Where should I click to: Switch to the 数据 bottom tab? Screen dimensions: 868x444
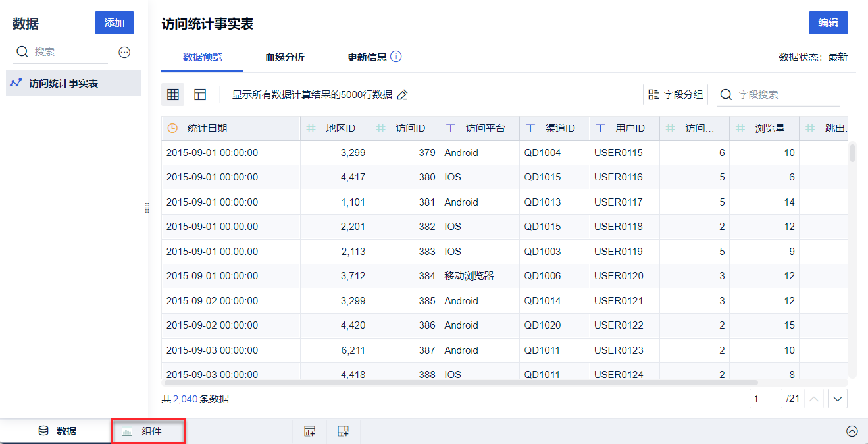(56, 431)
